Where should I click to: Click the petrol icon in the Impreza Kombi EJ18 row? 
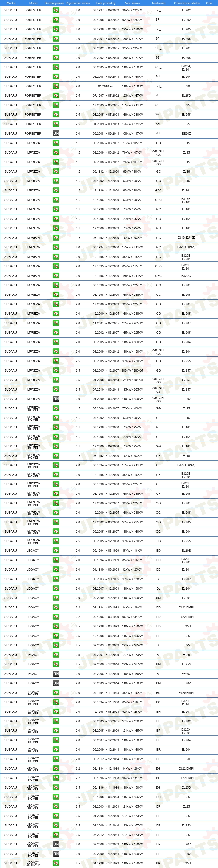coord(56,455)
